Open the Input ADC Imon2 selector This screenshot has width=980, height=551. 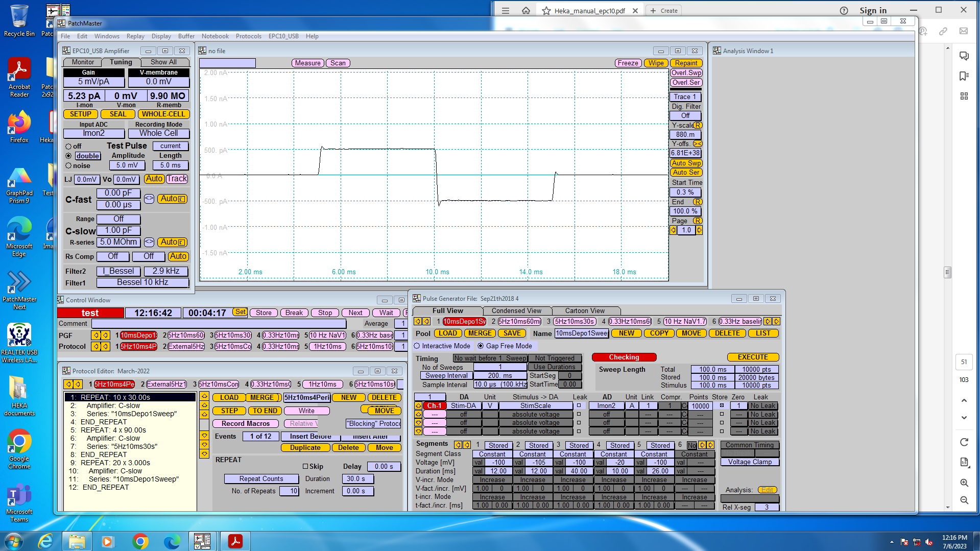tap(93, 133)
